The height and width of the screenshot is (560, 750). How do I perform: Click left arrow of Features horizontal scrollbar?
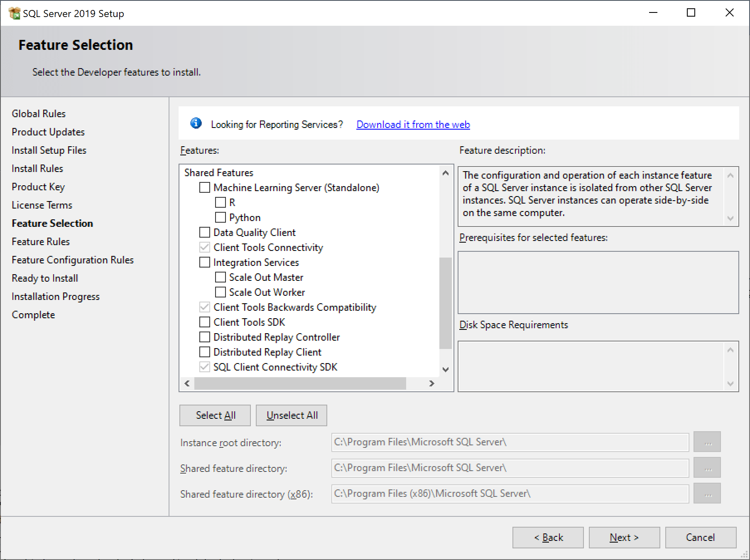(x=187, y=383)
